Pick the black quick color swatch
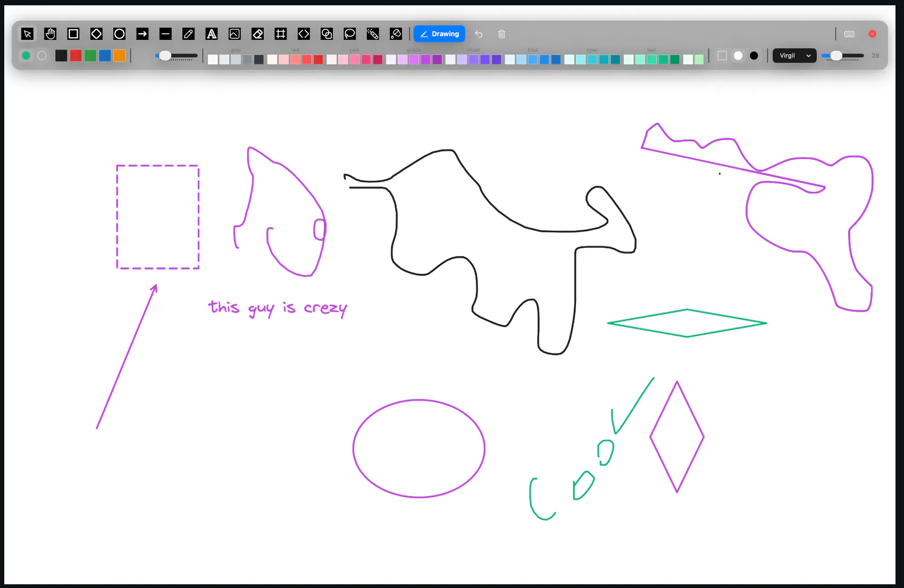The image size is (904, 588). point(61,55)
